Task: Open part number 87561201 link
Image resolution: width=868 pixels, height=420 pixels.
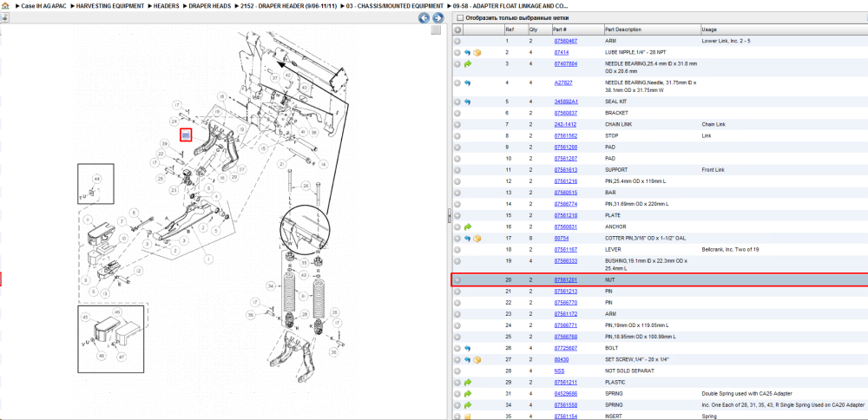Action: 566,280
